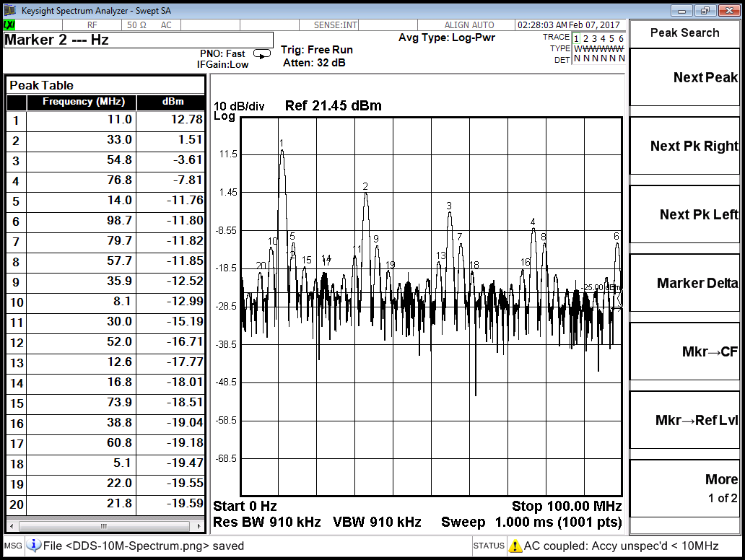Select trace number 1 in the TRACE indicator
The width and height of the screenshot is (745, 560).
coord(576,38)
